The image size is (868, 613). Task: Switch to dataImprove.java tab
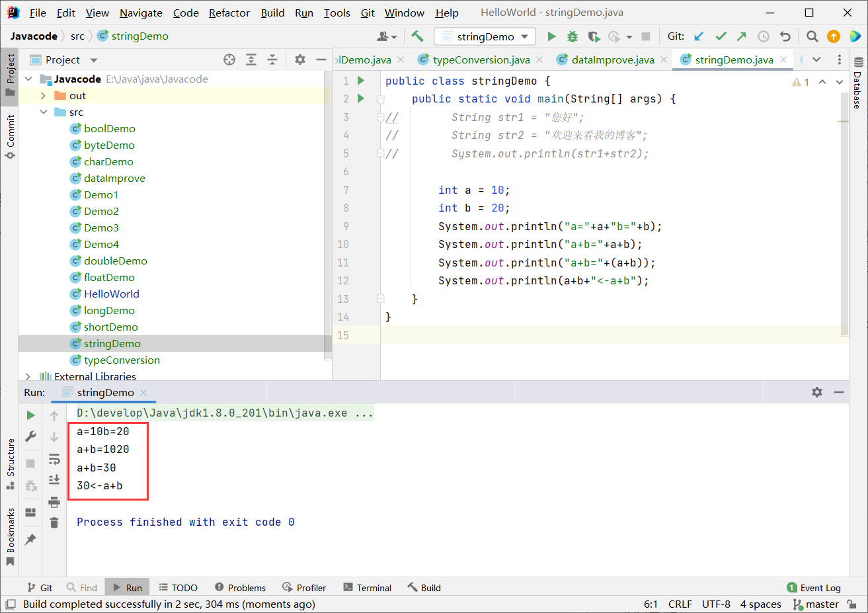[x=613, y=60]
